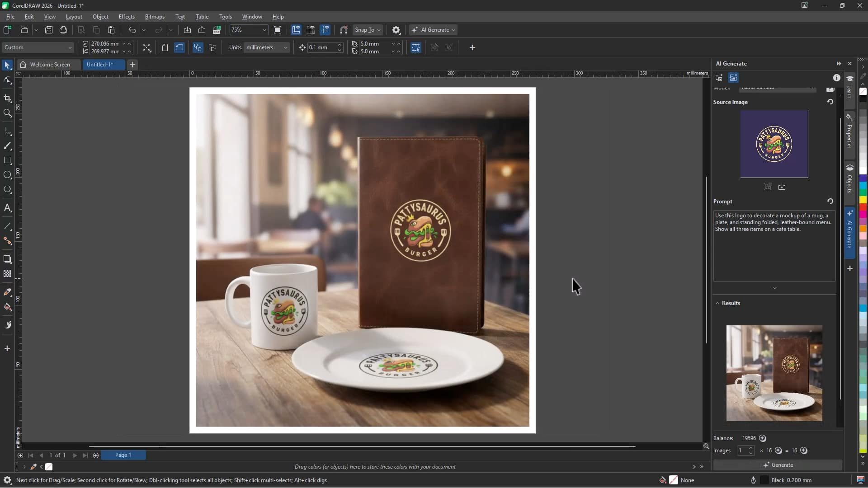The width and height of the screenshot is (868, 488).
Task: Open the Open-file dropdown arrow
Action: 36,30
